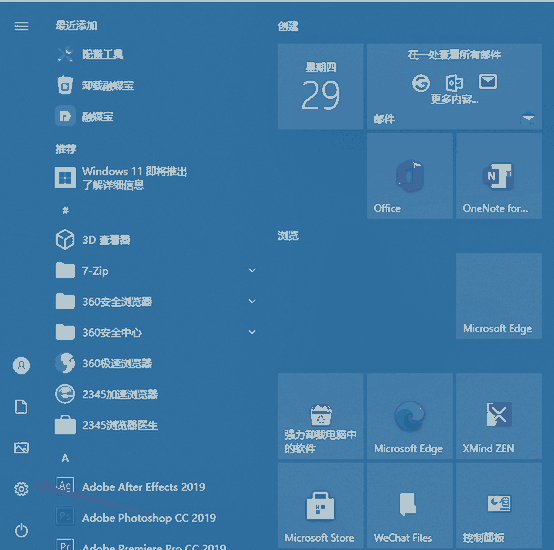The width and height of the screenshot is (554, 550).
Task: Launch 2345浏览器医生 briefcase icon
Action: click(65, 425)
